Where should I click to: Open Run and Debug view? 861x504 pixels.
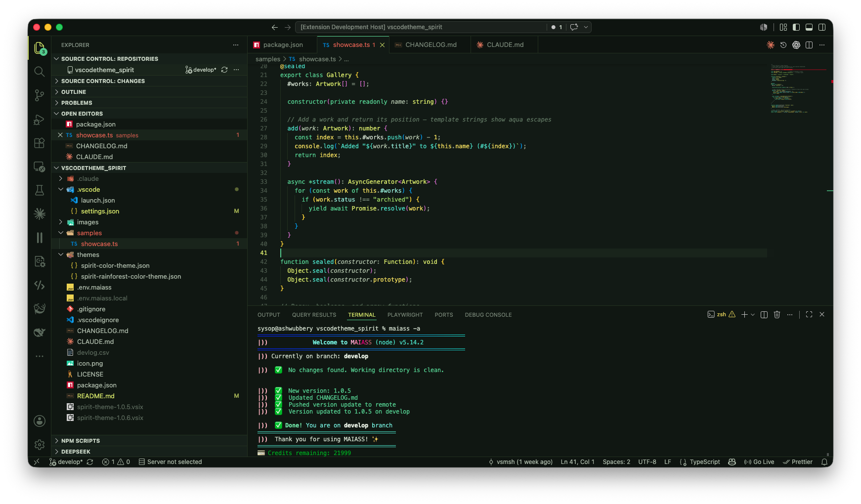click(40, 120)
